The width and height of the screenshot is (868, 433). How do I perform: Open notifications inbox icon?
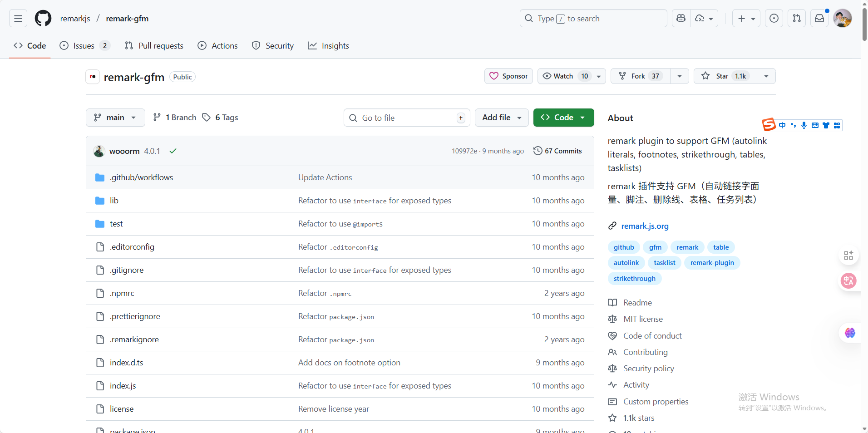pos(819,19)
